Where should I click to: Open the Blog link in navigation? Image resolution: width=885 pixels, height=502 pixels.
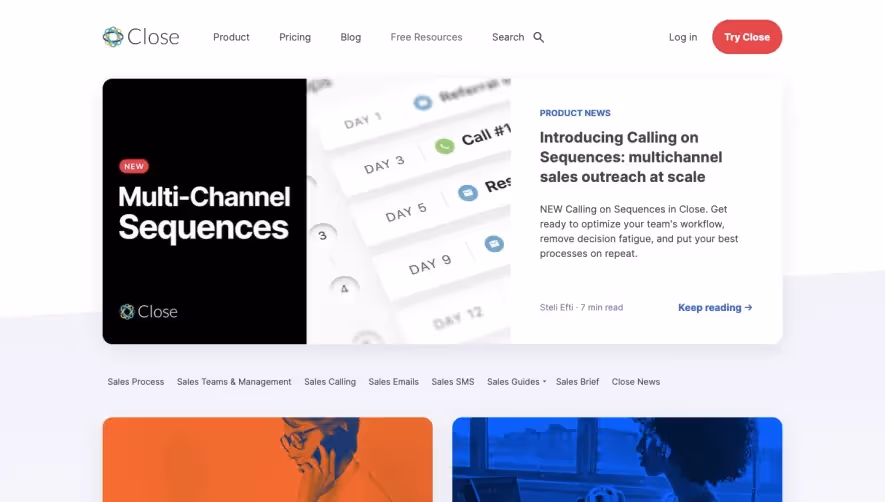click(351, 37)
